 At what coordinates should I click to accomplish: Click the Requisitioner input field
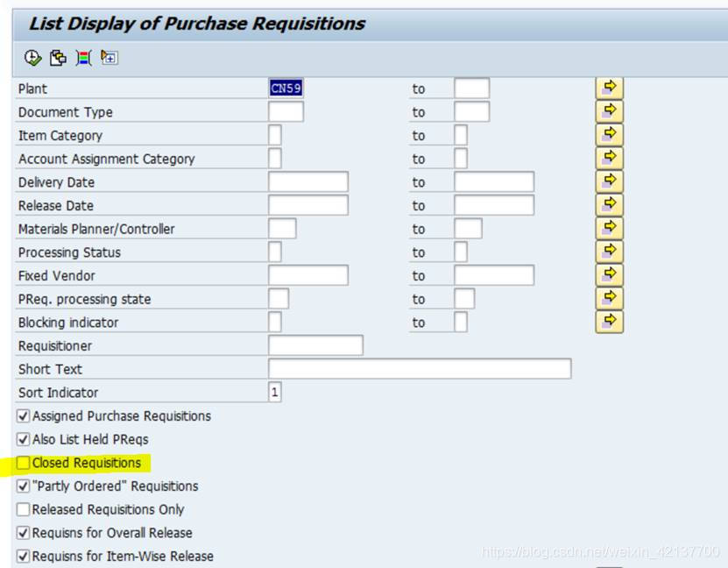pyautogui.click(x=315, y=345)
